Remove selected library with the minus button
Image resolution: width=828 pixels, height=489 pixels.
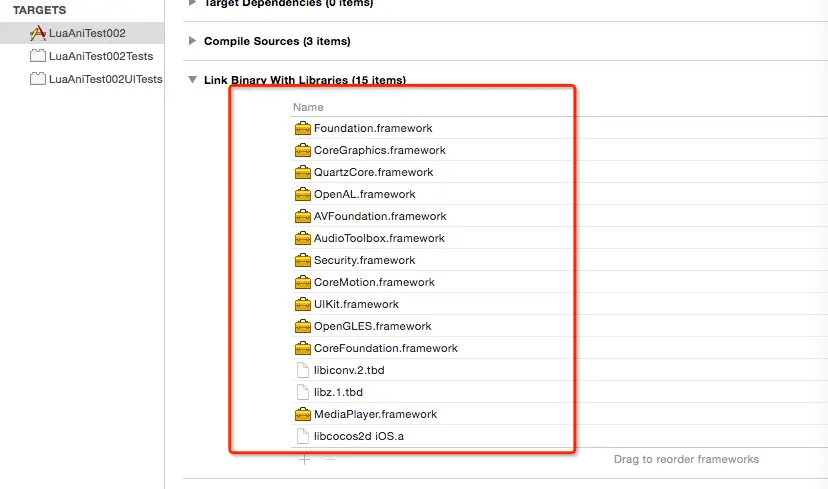329,459
